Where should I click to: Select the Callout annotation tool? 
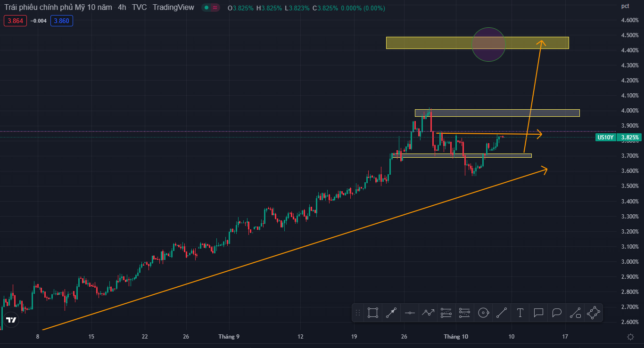point(538,313)
